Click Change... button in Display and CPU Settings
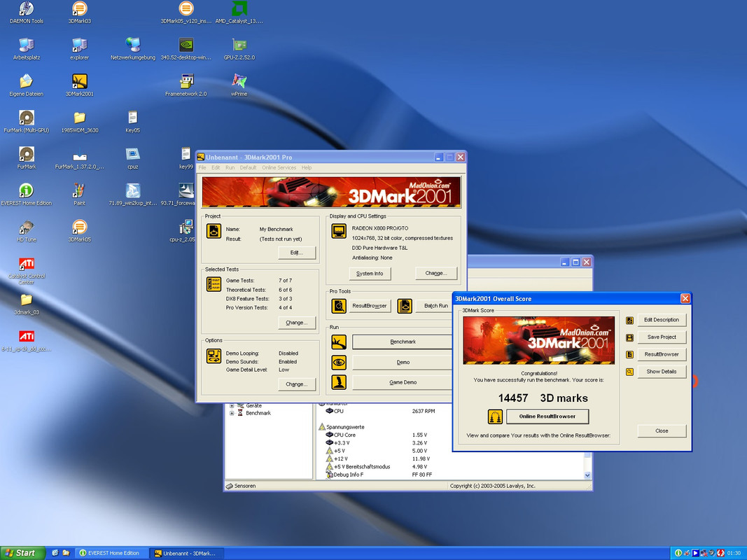This screenshot has height=560, width=747. point(436,273)
